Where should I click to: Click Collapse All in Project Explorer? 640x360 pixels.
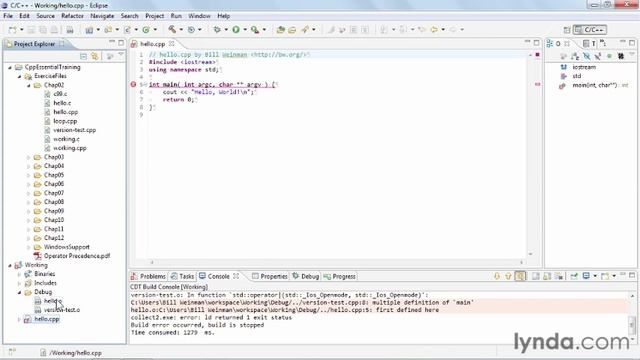click(x=83, y=56)
